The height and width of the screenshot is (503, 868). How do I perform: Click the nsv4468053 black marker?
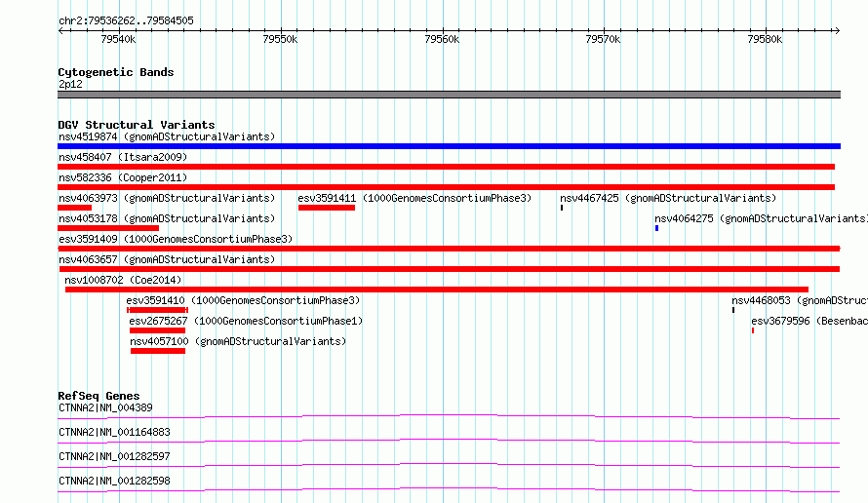[x=733, y=310]
